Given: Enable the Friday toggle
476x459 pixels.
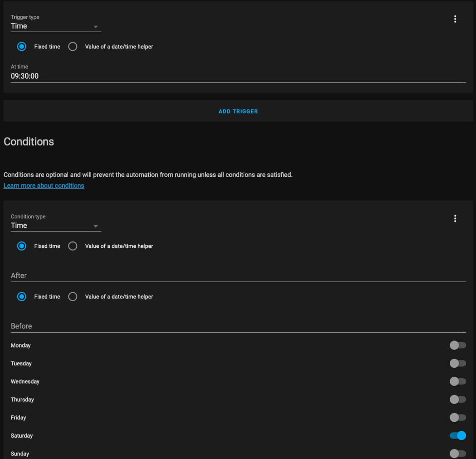Looking at the screenshot, I should coord(457,417).
